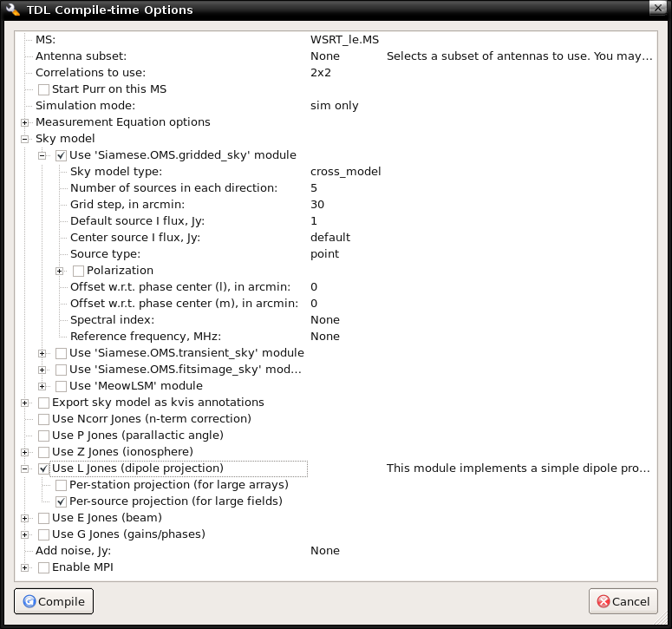This screenshot has height=629, width=672.
Task: Expand Export sky model as kvis annotations
Action: [25, 403]
